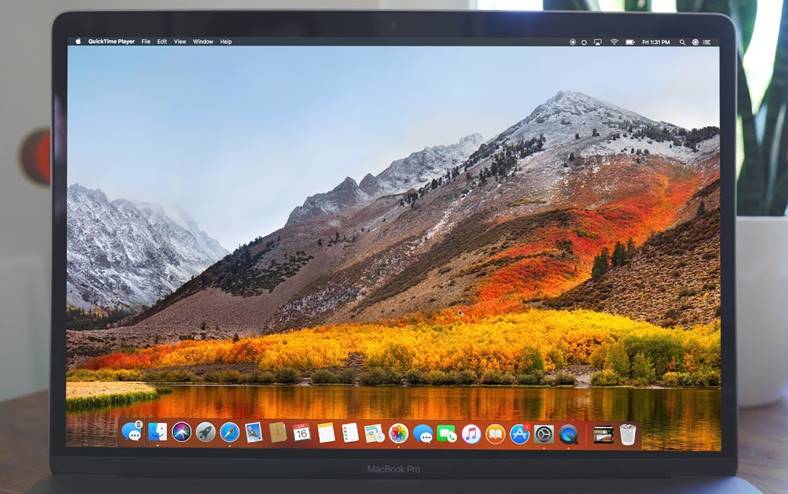Viewport: 788px width, 494px height.
Task: Open the Window menu
Action: 203,42
